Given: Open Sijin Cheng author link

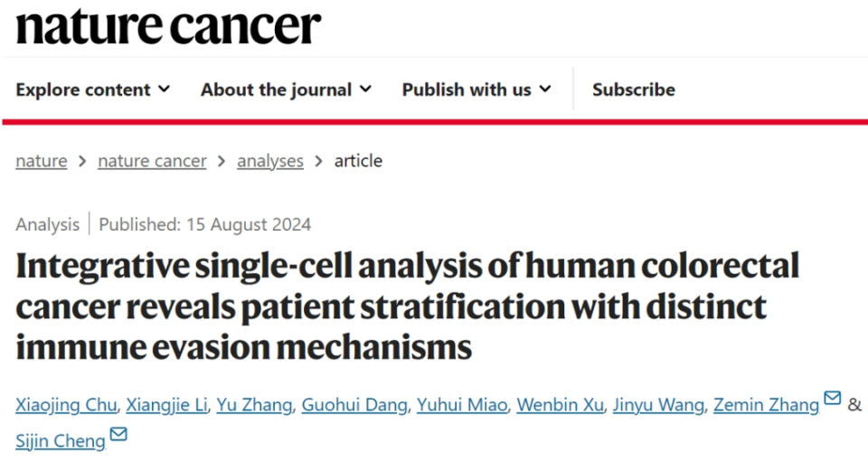Looking at the screenshot, I should (x=60, y=441).
